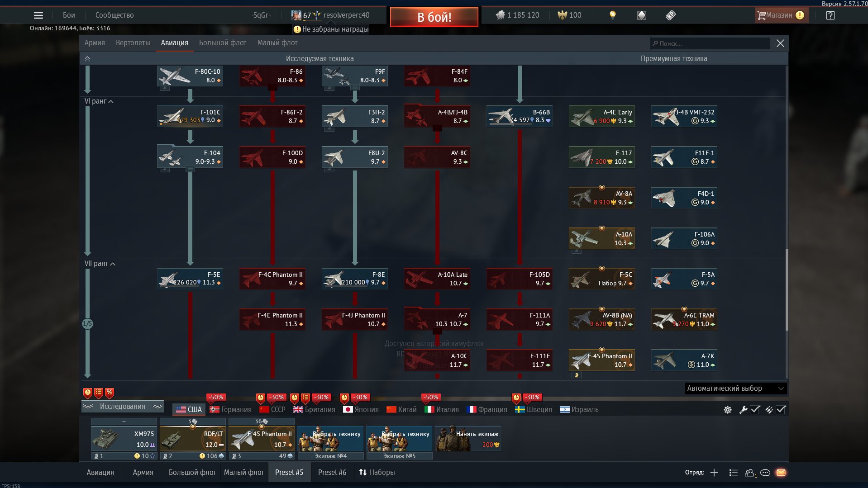Open the help question mark icon
Viewport: 868px width, 488px height.
click(830, 15)
